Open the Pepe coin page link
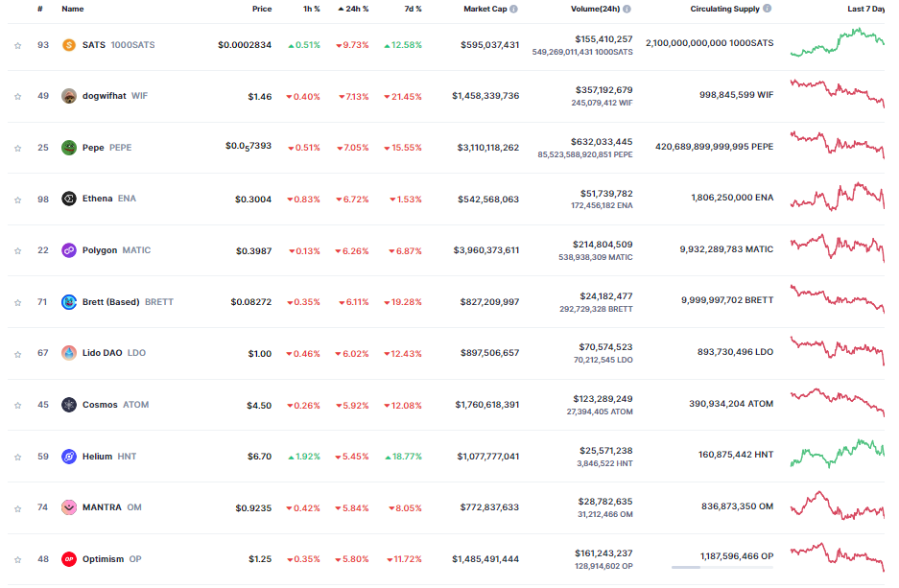899x588 pixels. [106, 148]
